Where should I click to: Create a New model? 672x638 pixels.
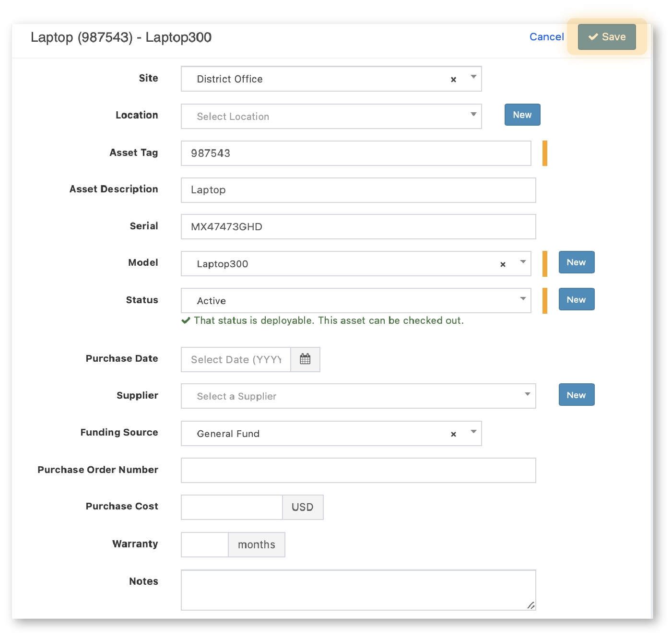coord(577,262)
